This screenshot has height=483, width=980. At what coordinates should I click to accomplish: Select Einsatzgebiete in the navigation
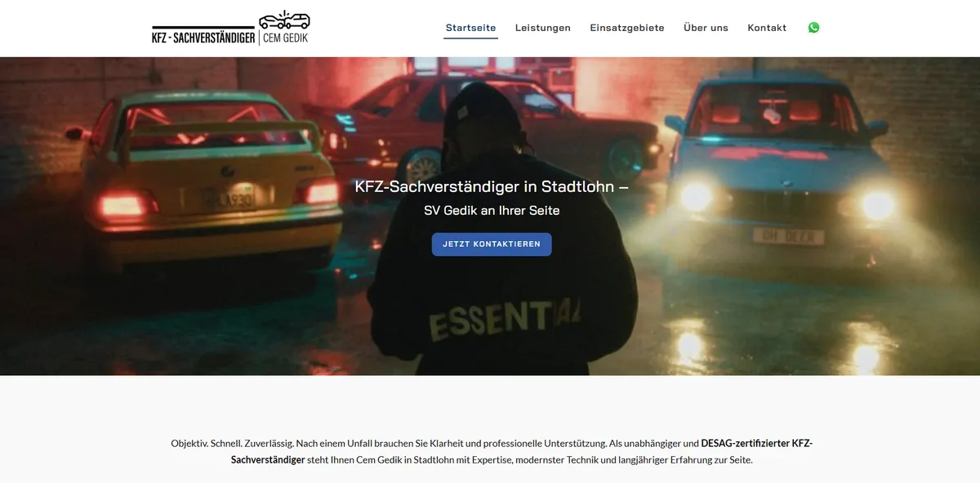click(627, 28)
